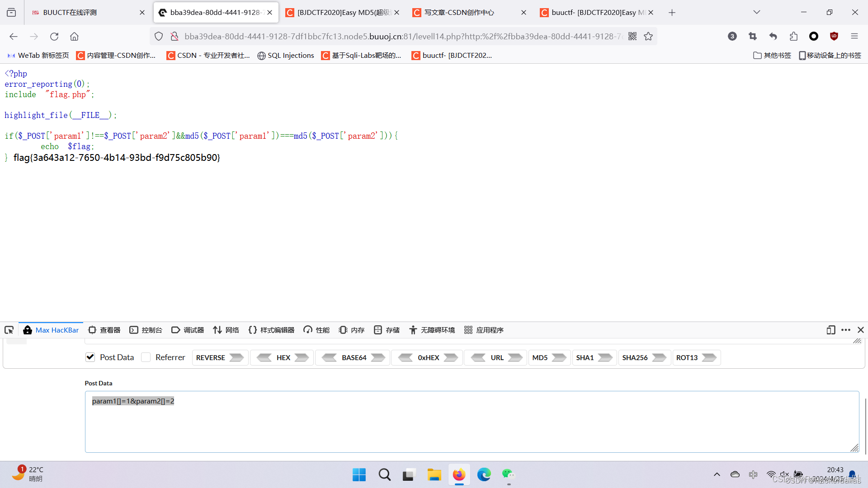
Task: Open the 样式编辑器 style editor tab
Action: (272, 330)
